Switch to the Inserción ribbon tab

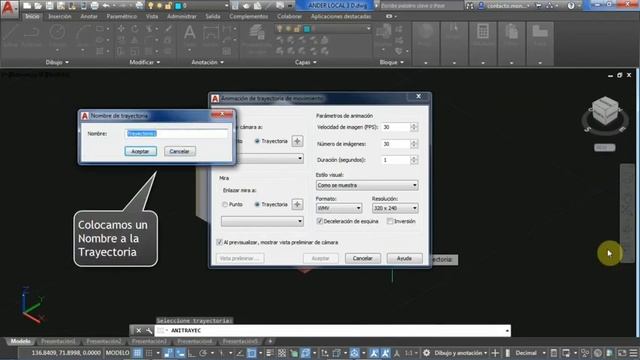point(60,17)
